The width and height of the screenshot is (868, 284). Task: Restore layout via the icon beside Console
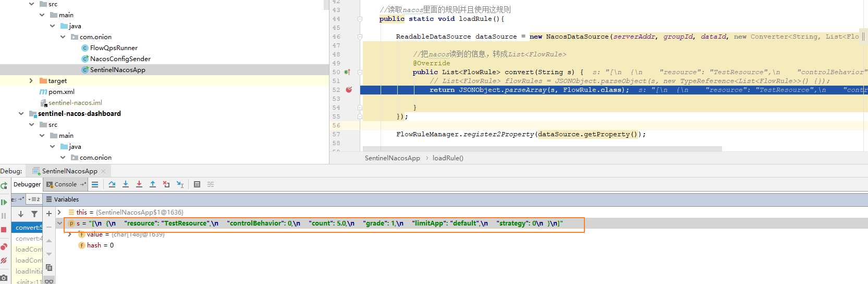point(83,184)
